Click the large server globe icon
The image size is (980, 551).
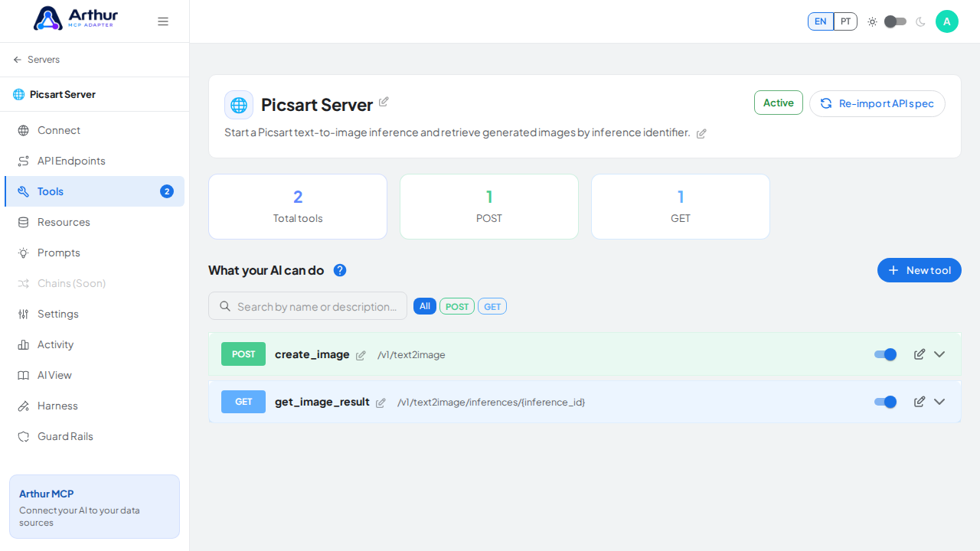239,105
